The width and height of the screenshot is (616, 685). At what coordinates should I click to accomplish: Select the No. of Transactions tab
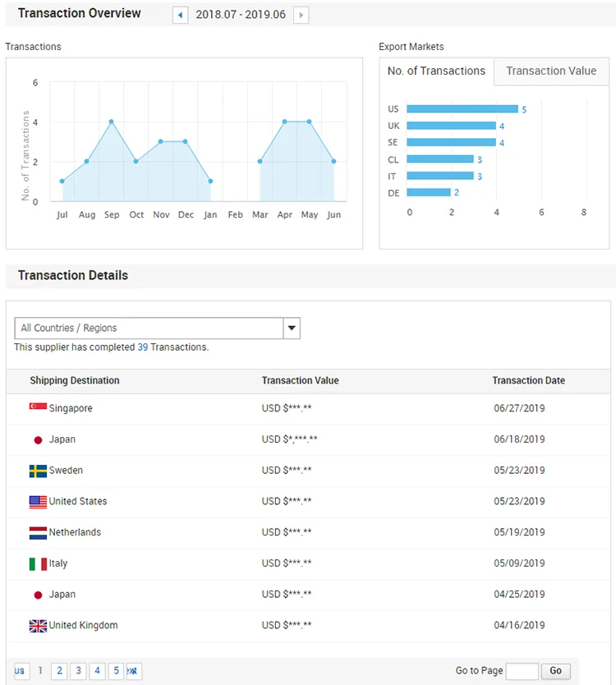tap(436, 71)
